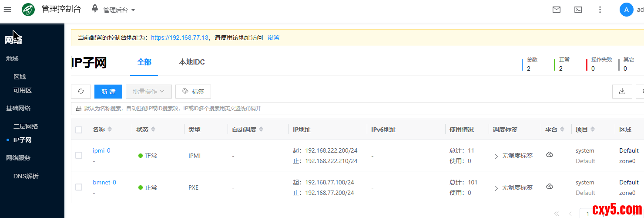Viewport: 644px width, 218px height.
Task: Click the 网络服务 sidebar section heading
Action: (18, 158)
